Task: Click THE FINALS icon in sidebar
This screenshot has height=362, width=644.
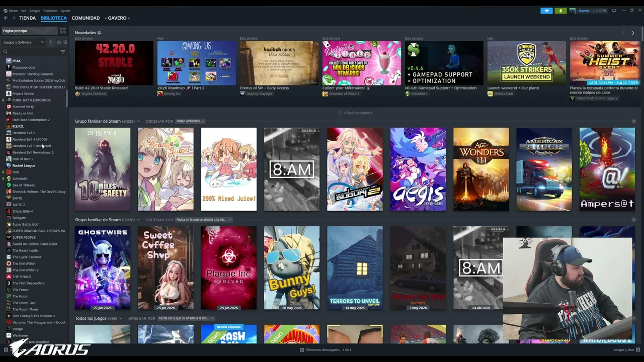Action: pyautogui.click(x=9, y=277)
